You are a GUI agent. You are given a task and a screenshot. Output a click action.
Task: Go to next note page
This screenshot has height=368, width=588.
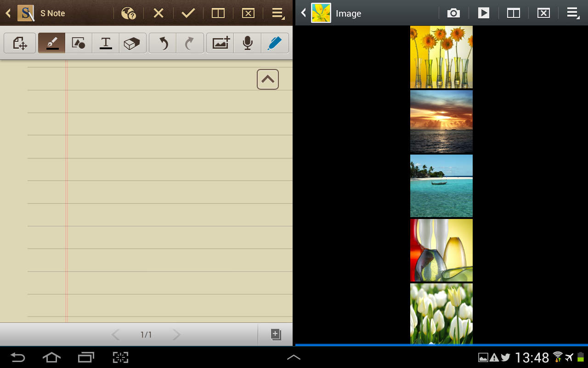tap(176, 335)
